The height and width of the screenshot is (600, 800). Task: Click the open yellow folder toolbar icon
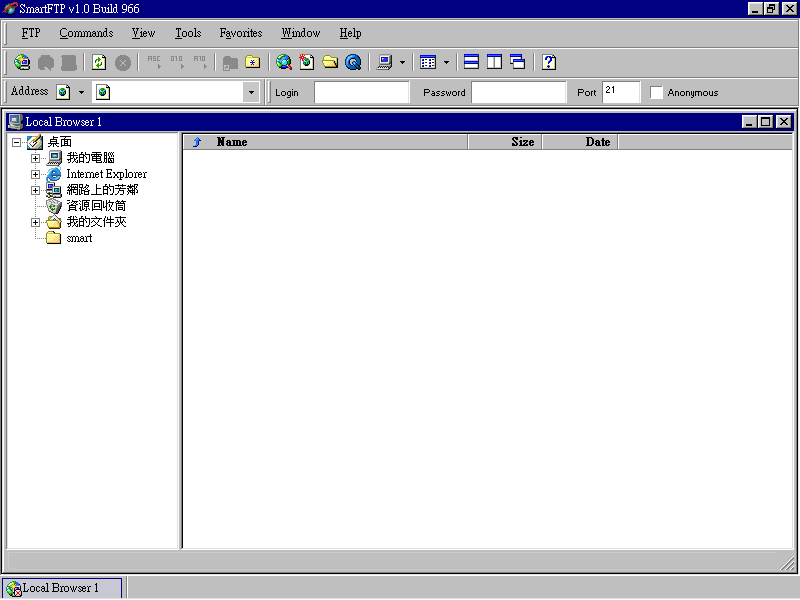point(330,62)
